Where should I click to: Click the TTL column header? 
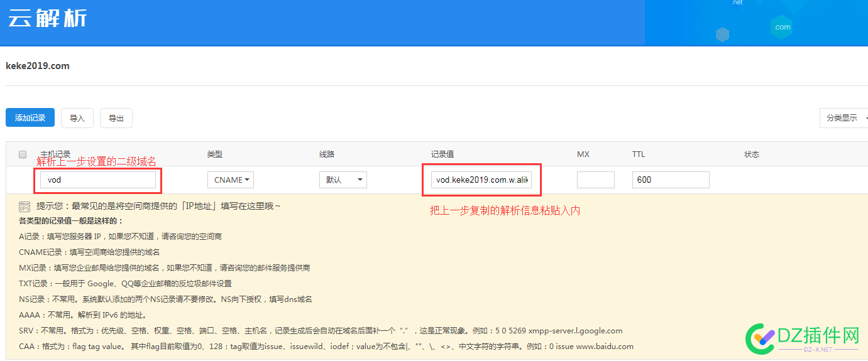click(639, 154)
